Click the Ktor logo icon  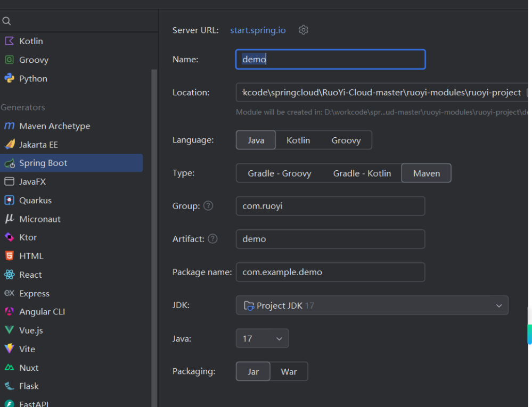(x=9, y=237)
